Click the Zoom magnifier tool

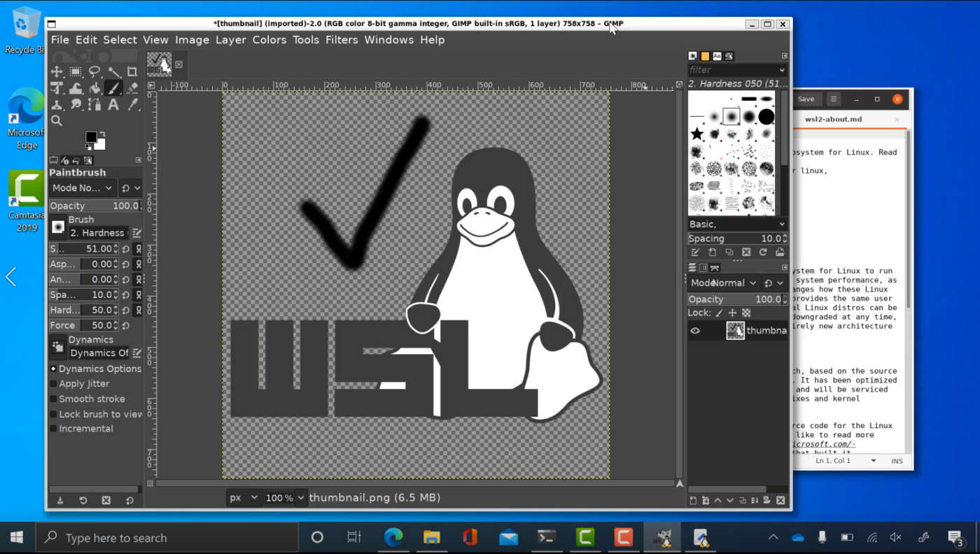57,121
